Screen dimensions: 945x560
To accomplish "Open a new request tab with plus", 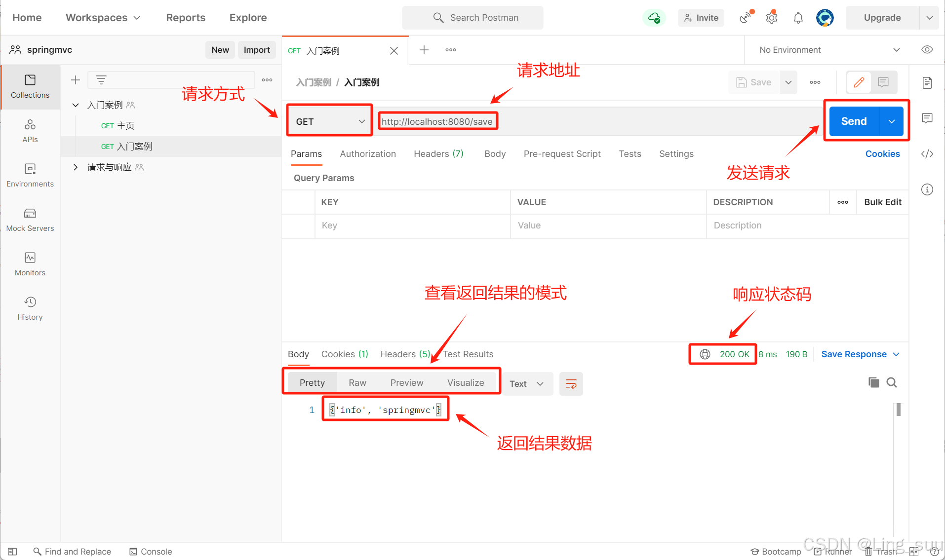I will 424,50.
